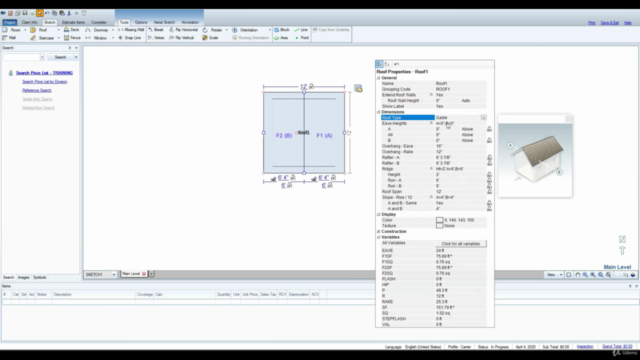Click the pan hand icon in view toolbar
This screenshot has width=640, height=360.
[578, 275]
